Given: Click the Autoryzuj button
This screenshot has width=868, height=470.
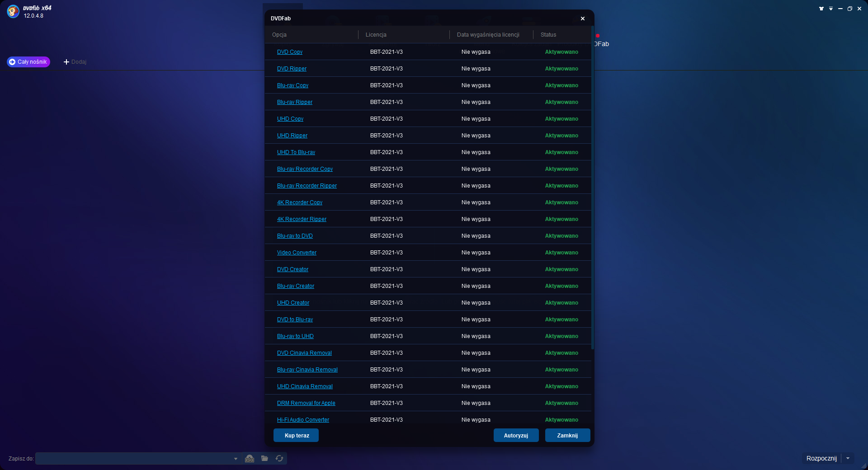Looking at the screenshot, I should pos(516,435).
